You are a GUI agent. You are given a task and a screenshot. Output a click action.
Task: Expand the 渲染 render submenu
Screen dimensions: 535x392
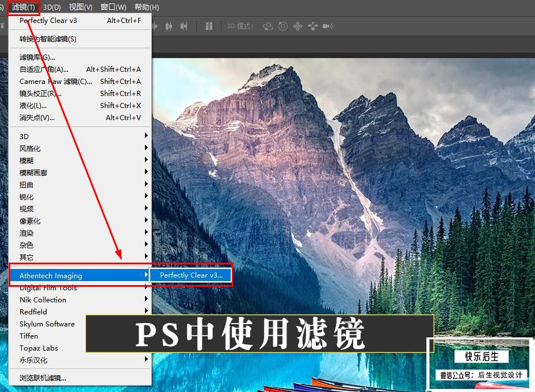[80, 233]
